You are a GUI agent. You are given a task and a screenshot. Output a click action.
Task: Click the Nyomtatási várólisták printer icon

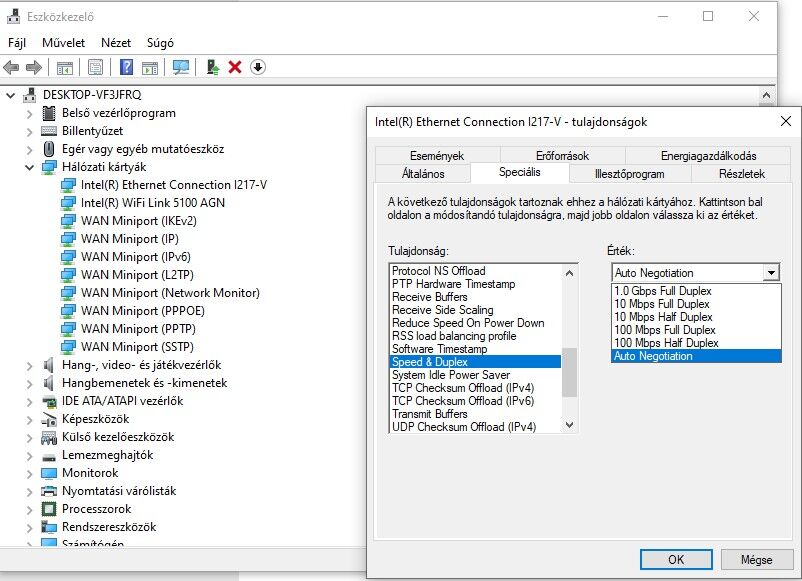49,491
